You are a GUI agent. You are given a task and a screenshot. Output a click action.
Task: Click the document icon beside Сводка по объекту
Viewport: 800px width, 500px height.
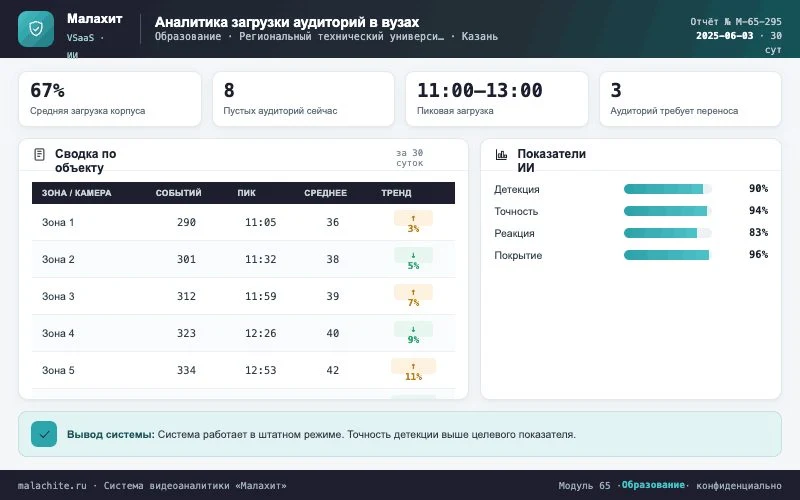[39, 154]
